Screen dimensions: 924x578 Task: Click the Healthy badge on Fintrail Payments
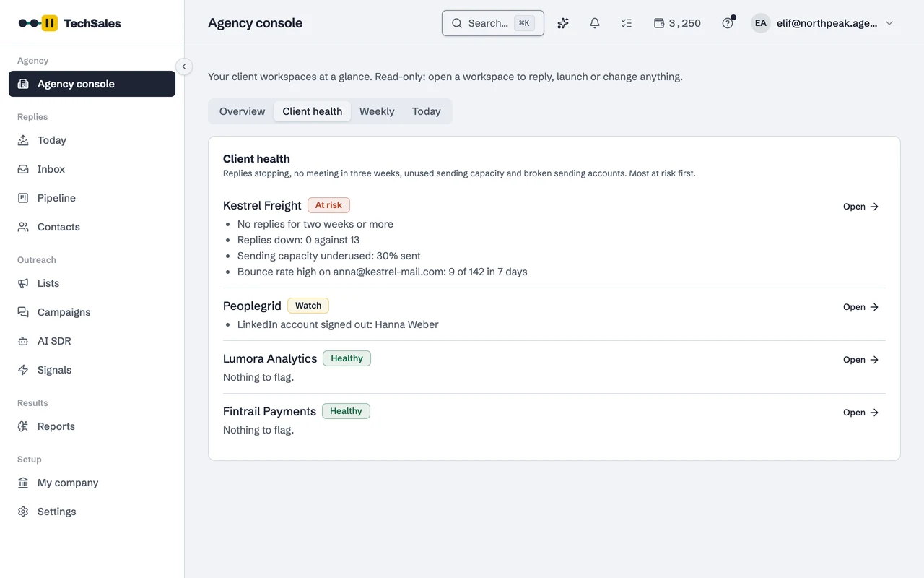(x=346, y=411)
